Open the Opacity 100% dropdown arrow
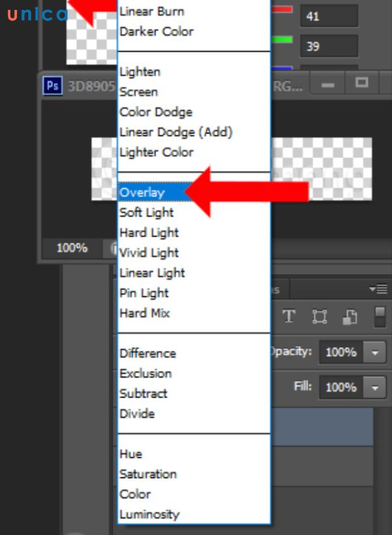This screenshot has height=535, width=392. click(374, 353)
